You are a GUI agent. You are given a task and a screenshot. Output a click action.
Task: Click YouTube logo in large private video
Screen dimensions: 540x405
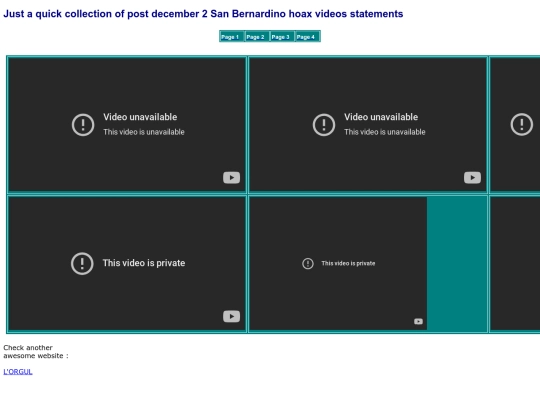[x=231, y=316]
